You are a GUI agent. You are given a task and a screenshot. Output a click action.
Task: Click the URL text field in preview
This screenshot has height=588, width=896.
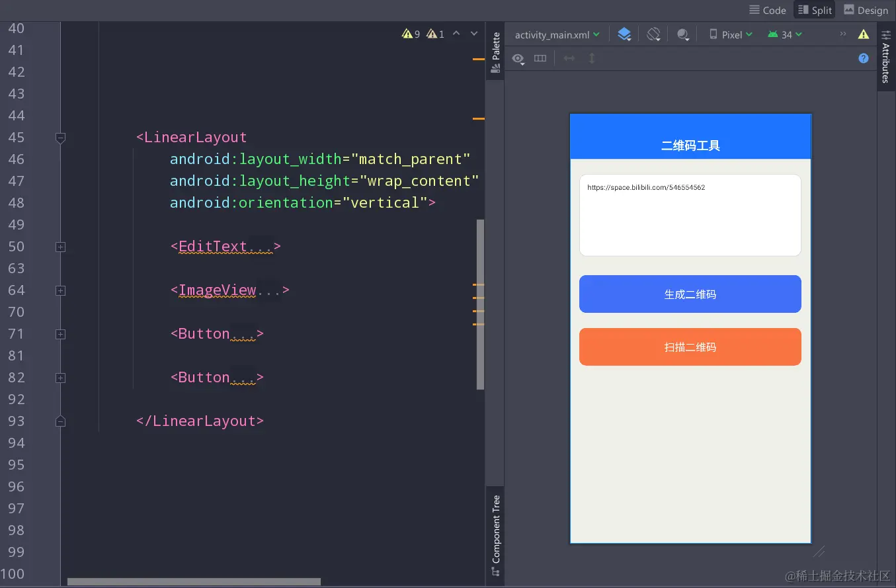point(690,215)
